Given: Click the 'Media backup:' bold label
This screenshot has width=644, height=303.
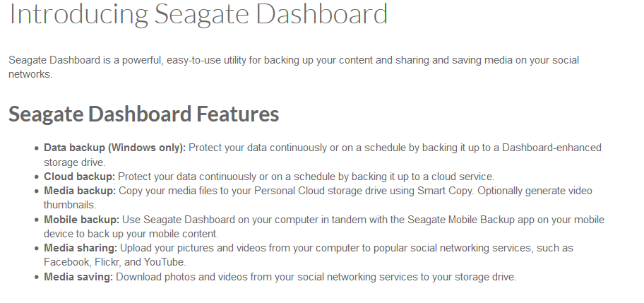Looking at the screenshot, I should [80, 191].
